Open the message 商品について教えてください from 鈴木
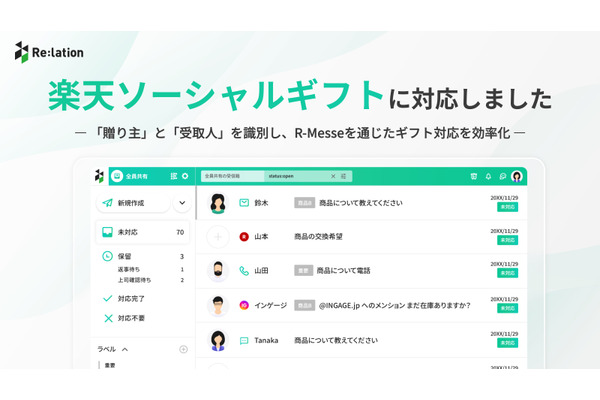Image resolution: width=600 pixels, height=400 pixels. point(361,203)
